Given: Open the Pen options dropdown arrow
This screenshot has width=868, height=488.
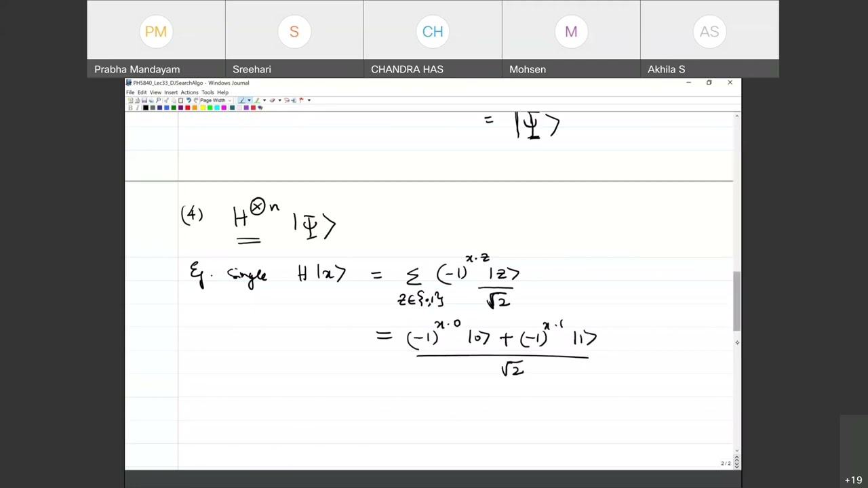Looking at the screenshot, I should coord(249,100).
